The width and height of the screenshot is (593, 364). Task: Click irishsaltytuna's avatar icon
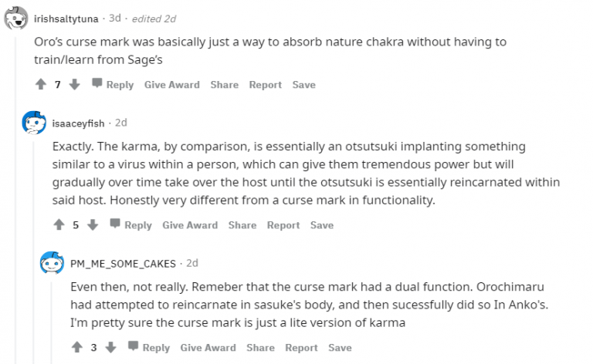tap(15, 19)
